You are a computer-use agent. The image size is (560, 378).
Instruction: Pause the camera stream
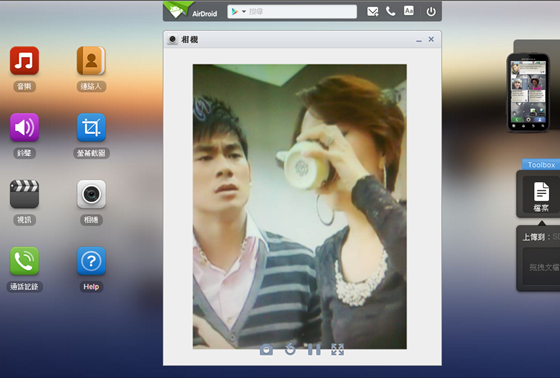coord(314,349)
